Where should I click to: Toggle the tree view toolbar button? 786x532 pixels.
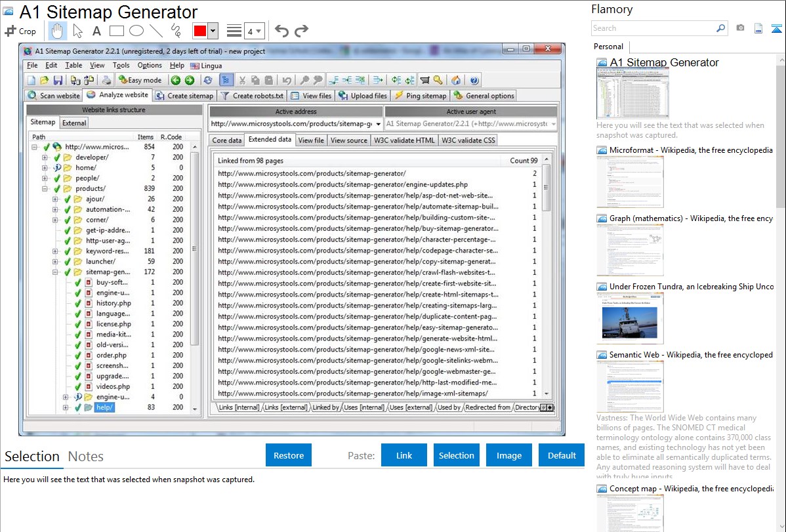coord(226,80)
